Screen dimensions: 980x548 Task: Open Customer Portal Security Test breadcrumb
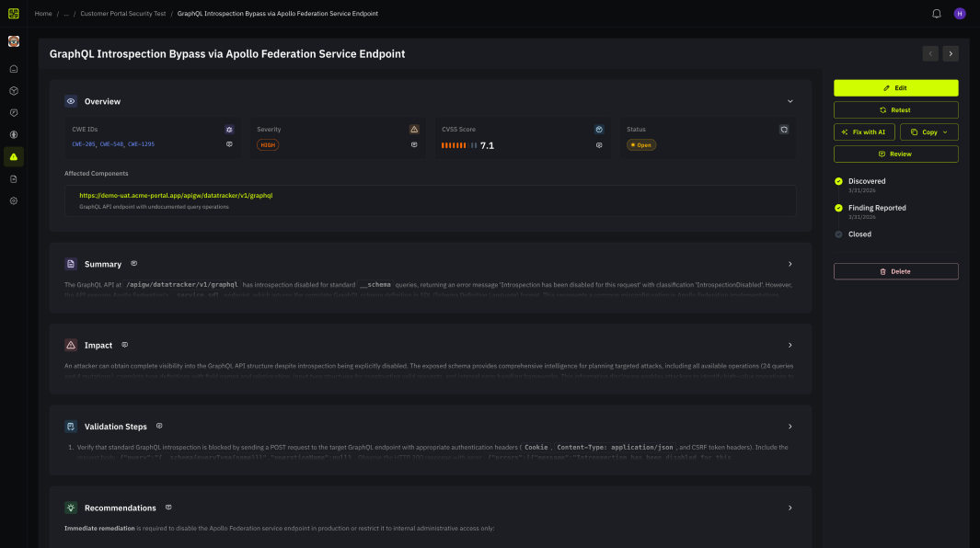[x=123, y=14]
